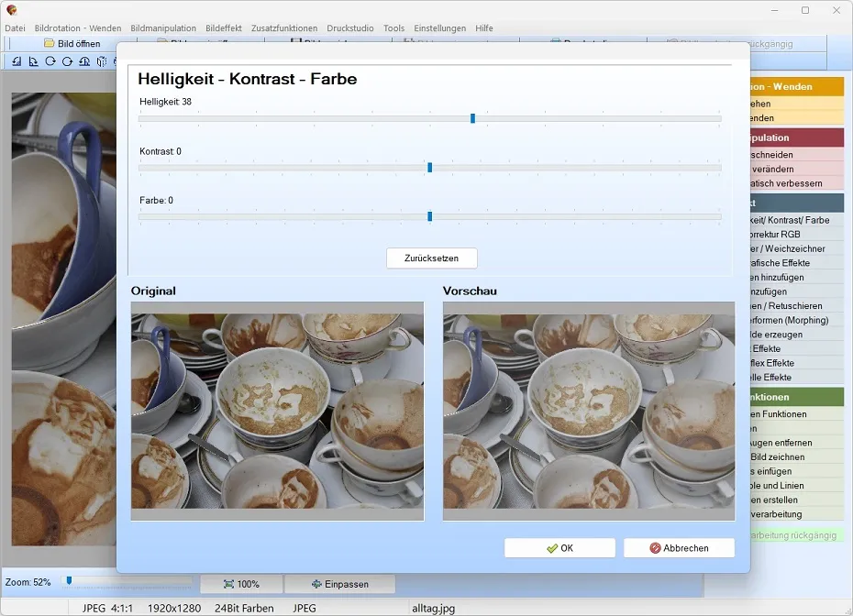Click the rotate 90° right icon beside it
The image size is (853, 616).
coord(34,61)
